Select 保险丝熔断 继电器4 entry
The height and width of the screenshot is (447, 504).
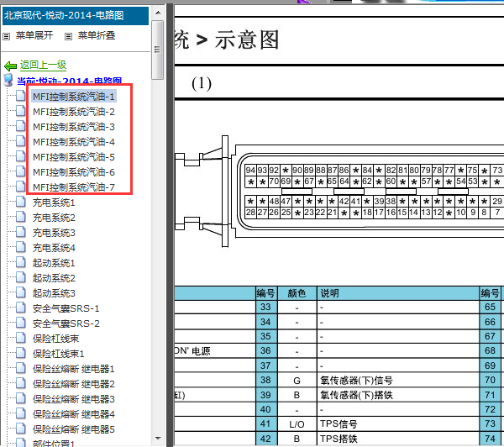click(x=74, y=414)
